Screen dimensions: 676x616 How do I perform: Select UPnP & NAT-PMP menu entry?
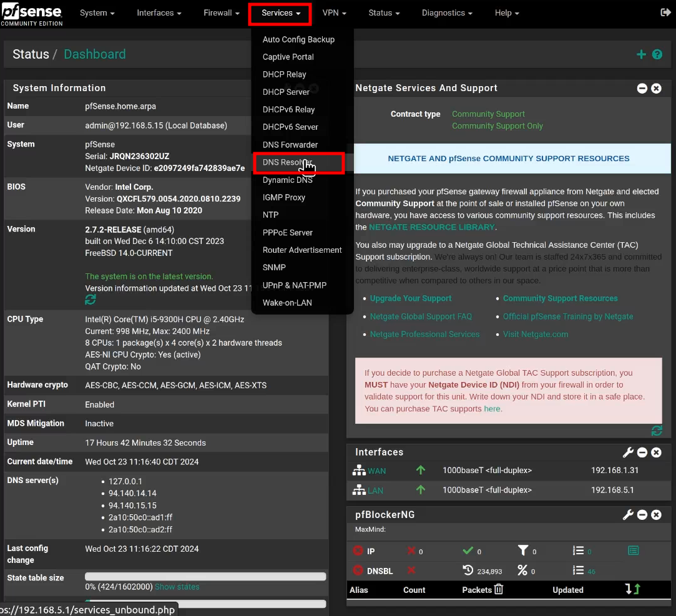[295, 285]
